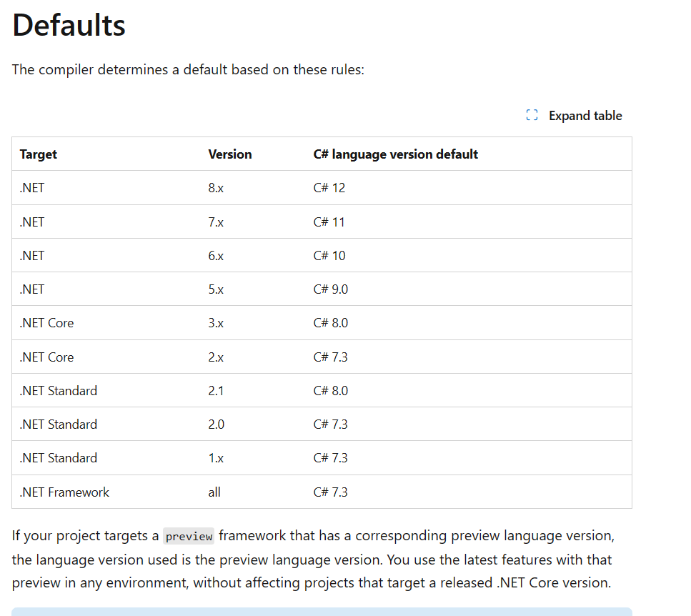Click the 2.x version cell for .NET Core

point(216,357)
